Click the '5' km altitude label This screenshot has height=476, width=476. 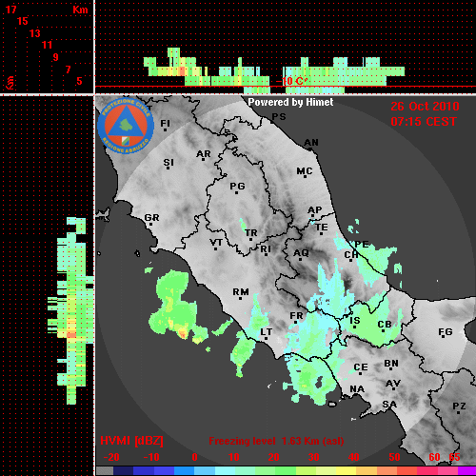80,81
